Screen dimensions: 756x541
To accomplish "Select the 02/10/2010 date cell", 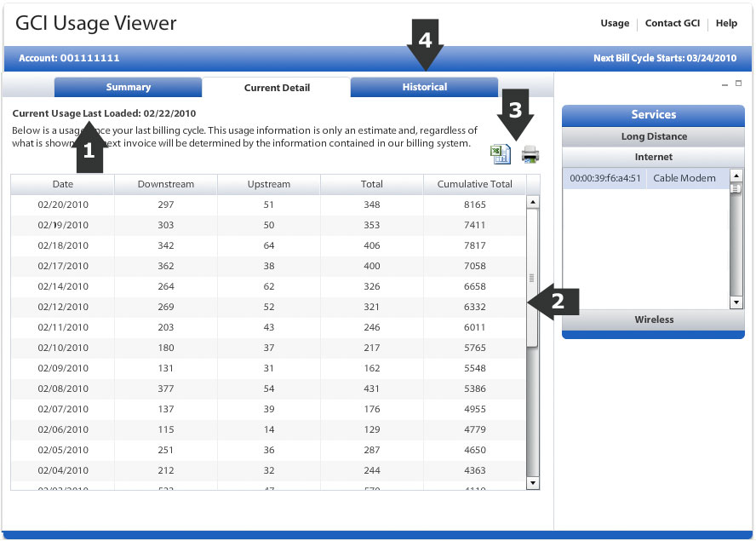I will [x=63, y=348].
